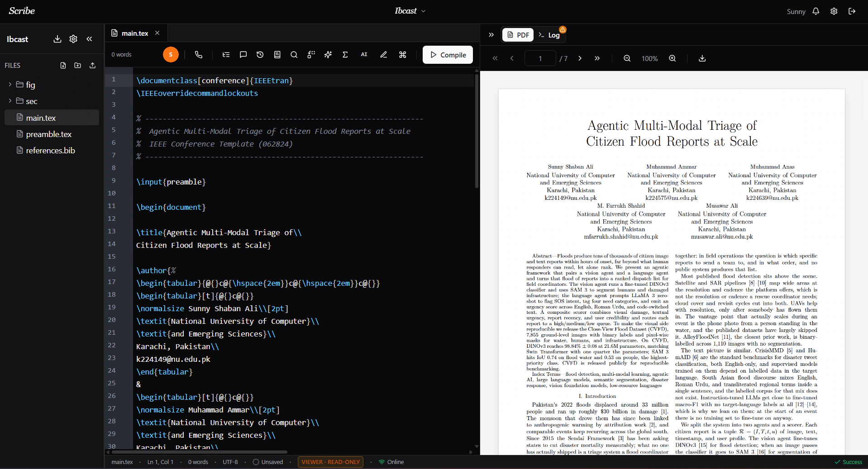The image size is (868, 469).
Task: Click UTF-8 encoding in status bar
Action: (x=230, y=462)
